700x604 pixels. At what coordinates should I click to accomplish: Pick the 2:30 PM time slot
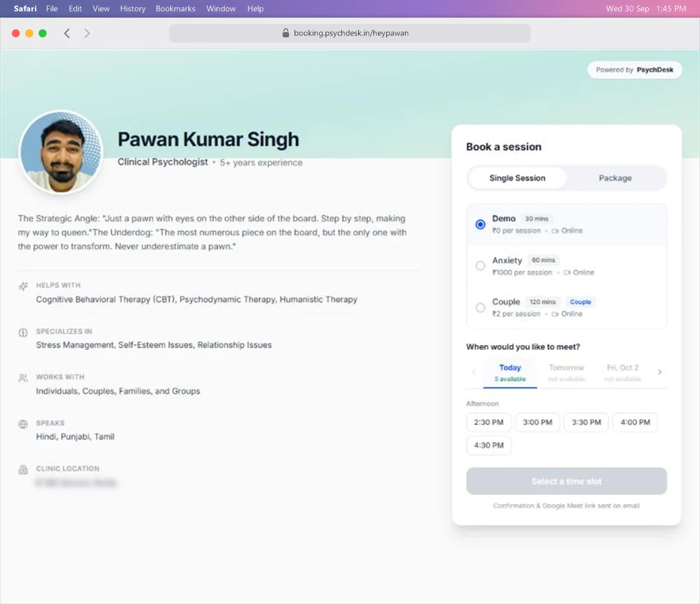489,422
